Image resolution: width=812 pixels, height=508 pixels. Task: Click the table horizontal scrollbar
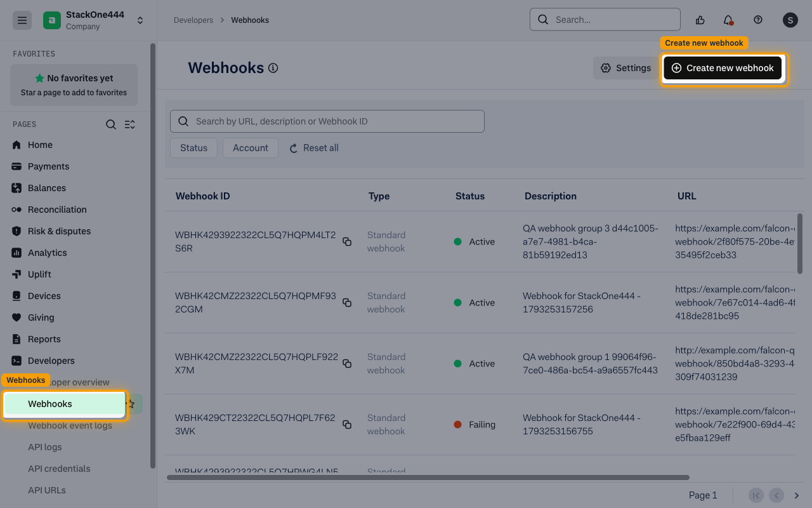(x=428, y=478)
